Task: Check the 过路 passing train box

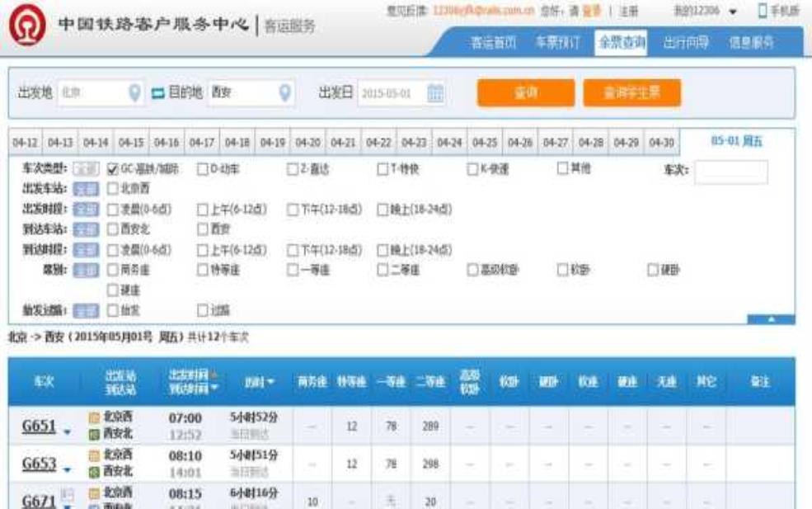Action: pos(203,310)
